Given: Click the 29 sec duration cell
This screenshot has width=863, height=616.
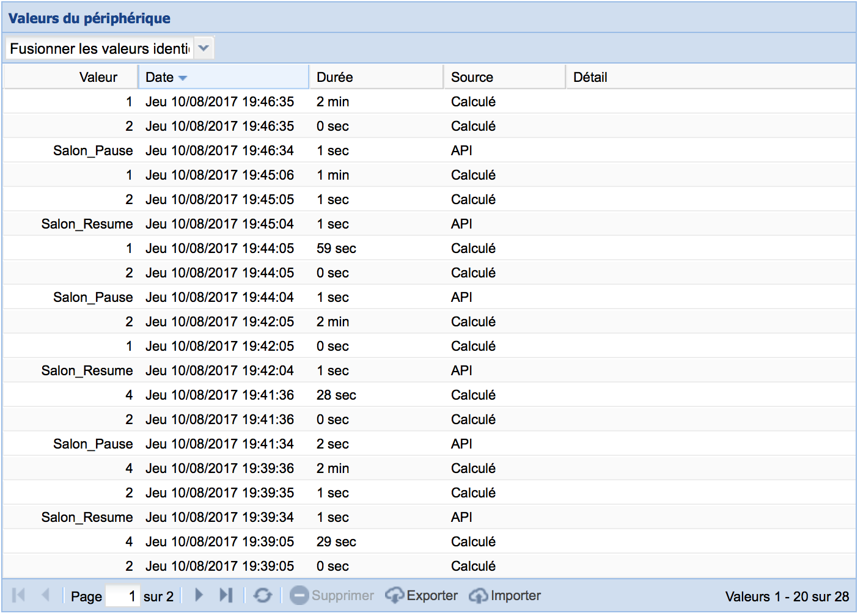Looking at the screenshot, I should [336, 541].
